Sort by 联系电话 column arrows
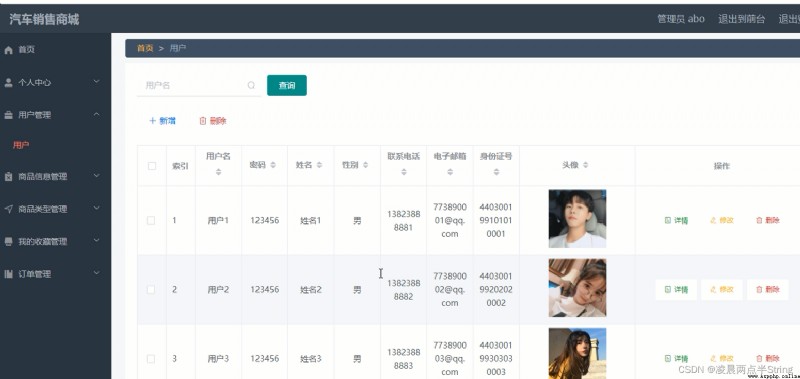Screen dimensions: 800x379 tap(404, 172)
